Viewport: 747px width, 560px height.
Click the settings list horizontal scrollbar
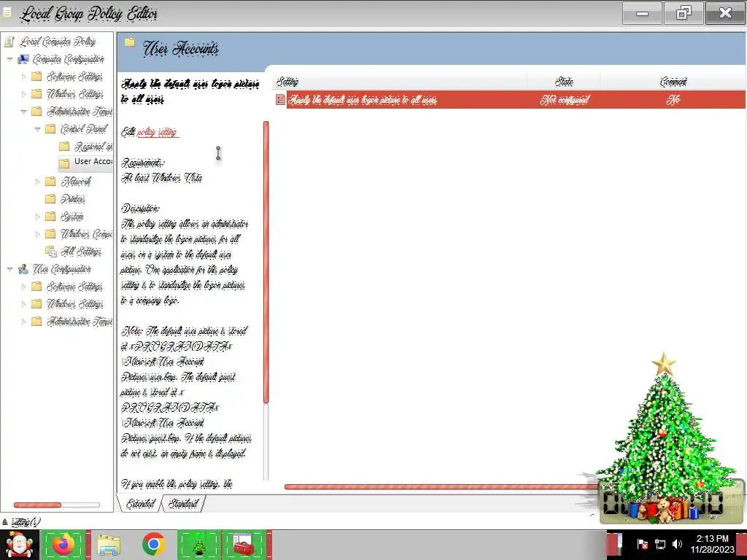tap(441, 486)
